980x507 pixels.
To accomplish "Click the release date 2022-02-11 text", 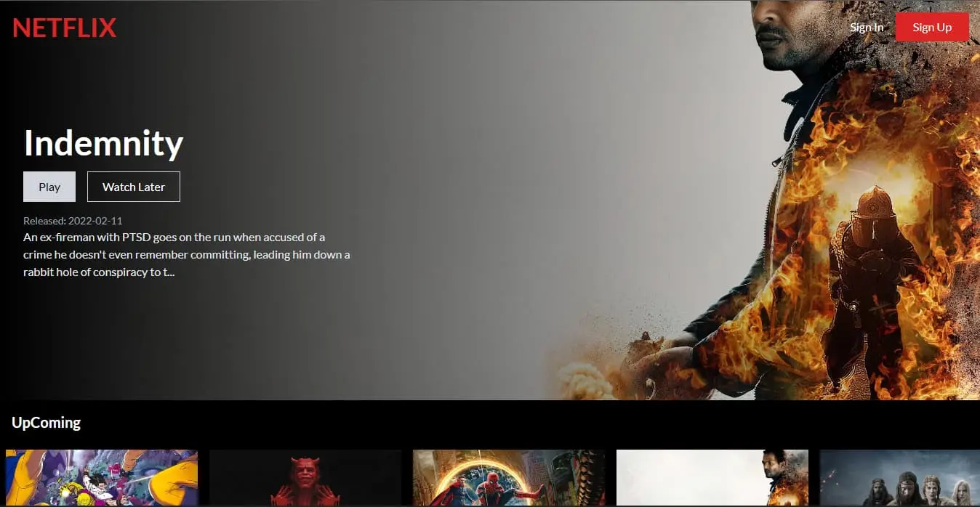I will tap(73, 221).
